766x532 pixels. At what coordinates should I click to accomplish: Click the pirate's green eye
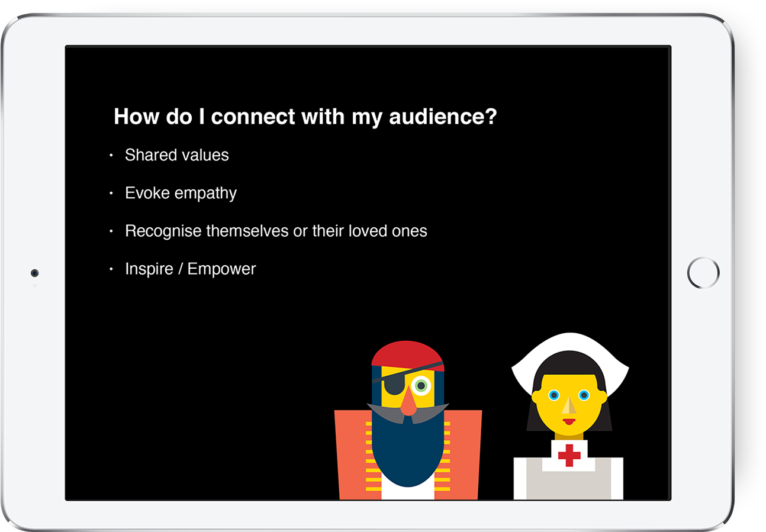421,386
